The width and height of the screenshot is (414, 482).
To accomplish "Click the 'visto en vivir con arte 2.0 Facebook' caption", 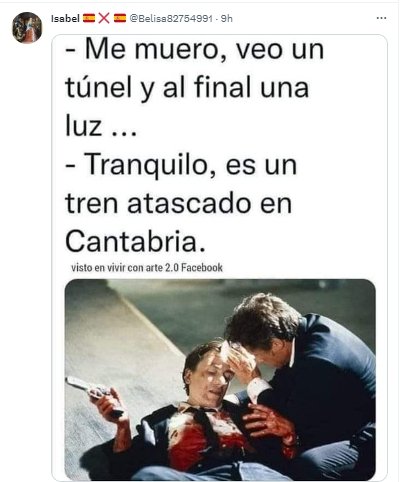I will pos(147,268).
